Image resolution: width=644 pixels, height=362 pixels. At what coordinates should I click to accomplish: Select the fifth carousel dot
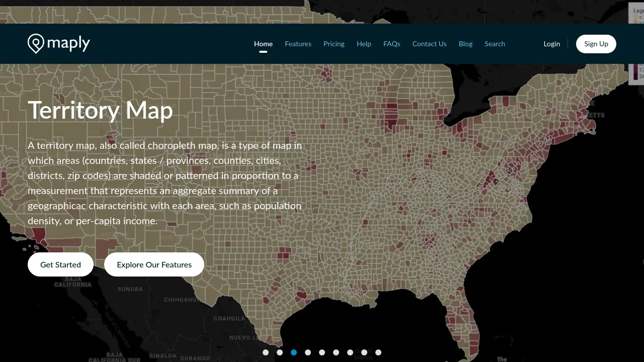pos(322,352)
